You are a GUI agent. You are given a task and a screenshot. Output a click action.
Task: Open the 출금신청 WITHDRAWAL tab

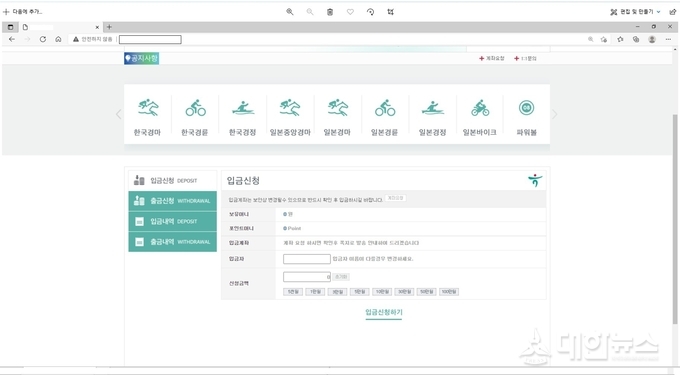click(x=173, y=201)
